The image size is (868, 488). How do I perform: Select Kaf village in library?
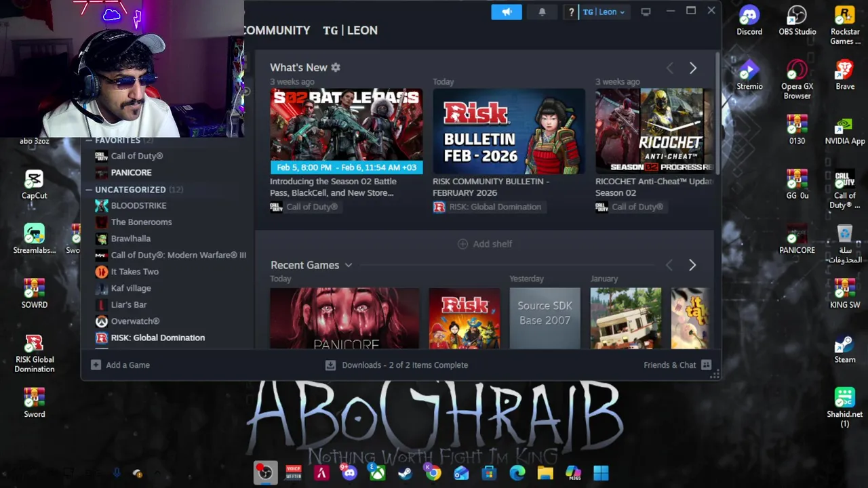click(131, 288)
